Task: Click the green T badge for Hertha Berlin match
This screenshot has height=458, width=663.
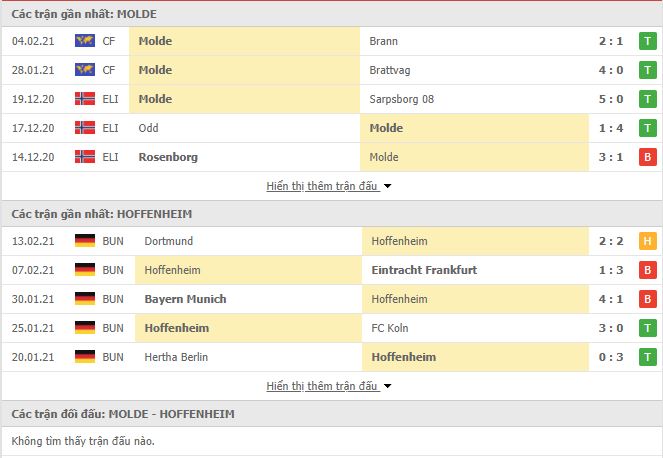Action: pyautogui.click(x=647, y=357)
